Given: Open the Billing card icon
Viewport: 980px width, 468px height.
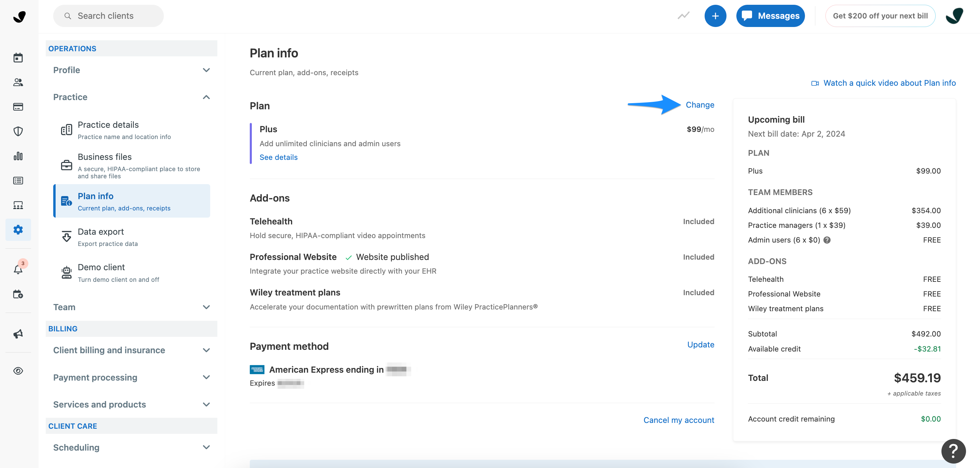Looking at the screenshot, I should [x=18, y=107].
